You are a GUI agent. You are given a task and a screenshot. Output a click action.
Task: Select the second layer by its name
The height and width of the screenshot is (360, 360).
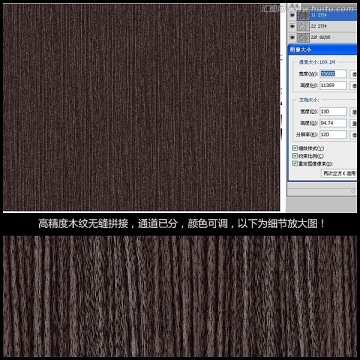319,26
